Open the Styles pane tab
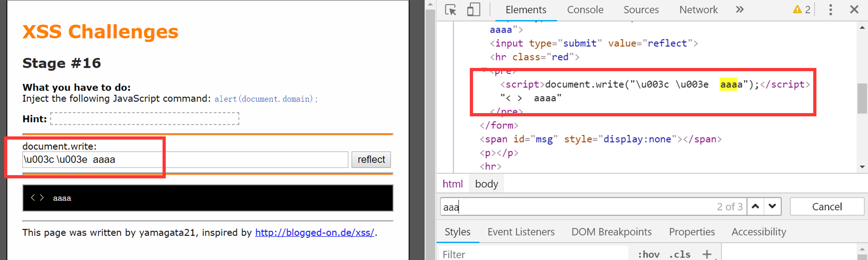The image size is (868, 260). 457,232
